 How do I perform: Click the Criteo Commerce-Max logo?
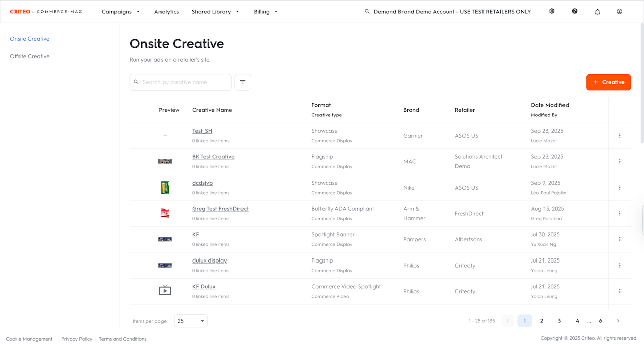click(x=46, y=12)
